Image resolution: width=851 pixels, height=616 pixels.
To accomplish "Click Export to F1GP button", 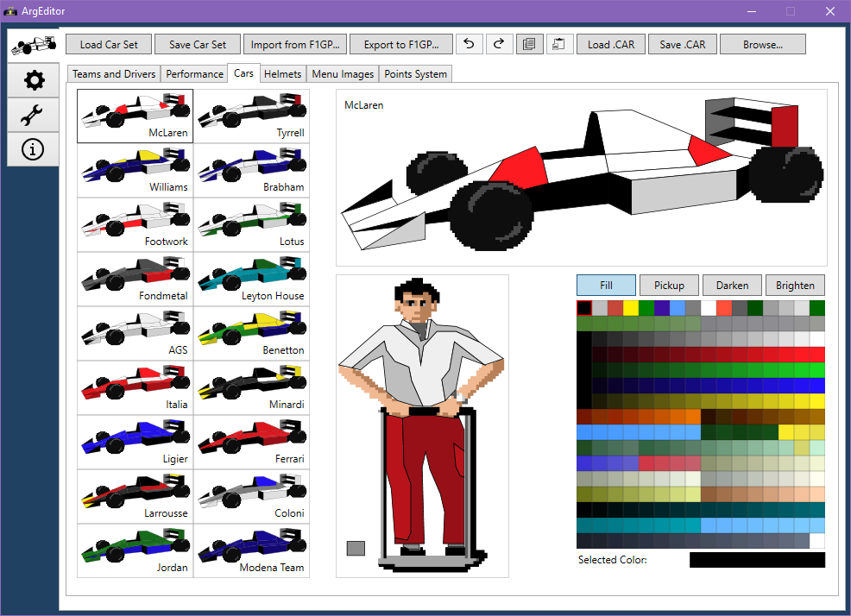I will (x=401, y=45).
